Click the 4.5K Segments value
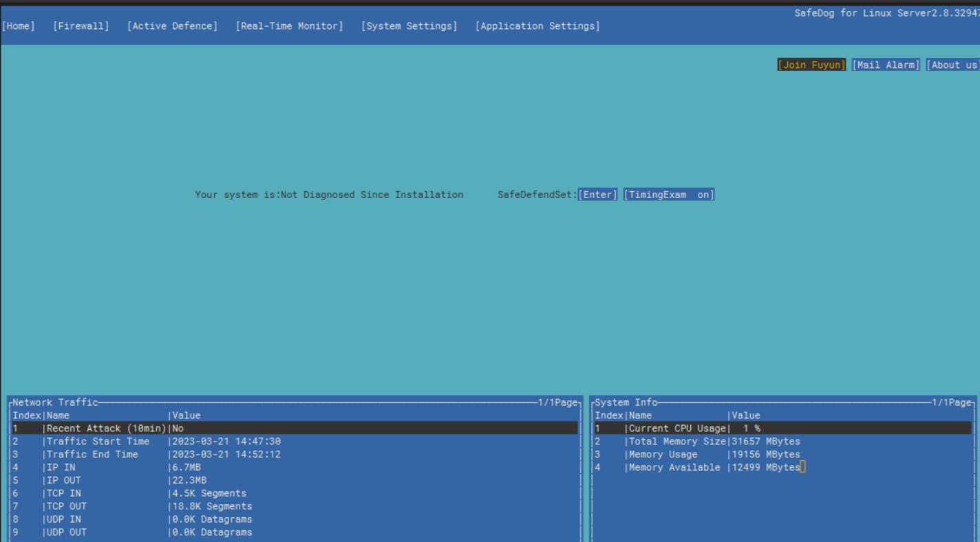Viewport: 980px width, 542px height. click(x=209, y=493)
